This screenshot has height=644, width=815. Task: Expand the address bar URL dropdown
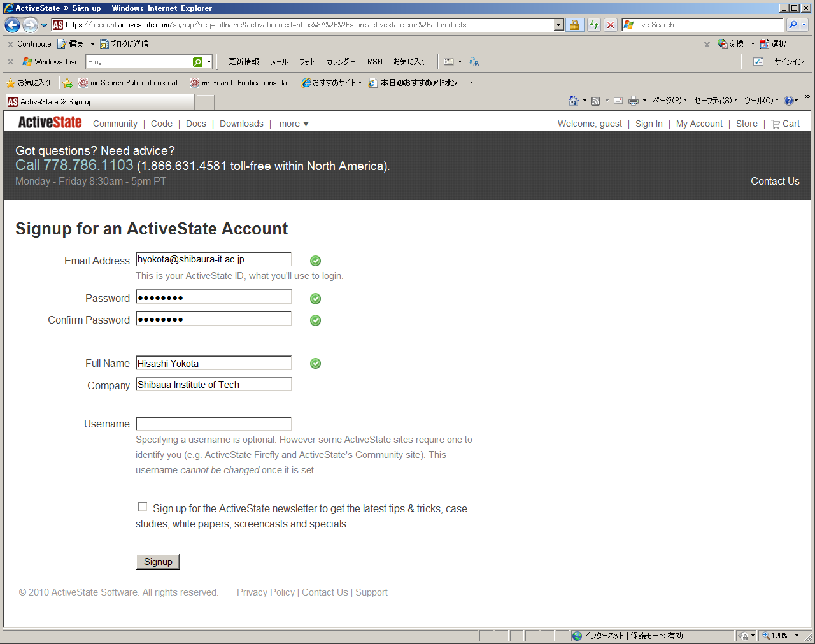click(559, 25)
